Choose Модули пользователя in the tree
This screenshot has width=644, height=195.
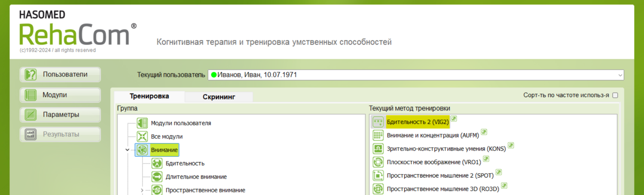180,123
